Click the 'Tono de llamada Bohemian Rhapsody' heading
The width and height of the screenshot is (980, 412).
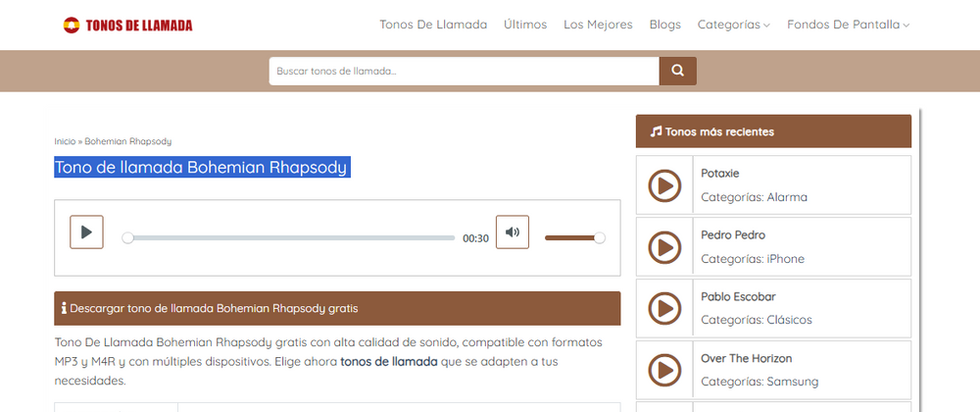(x=201, y=168)
